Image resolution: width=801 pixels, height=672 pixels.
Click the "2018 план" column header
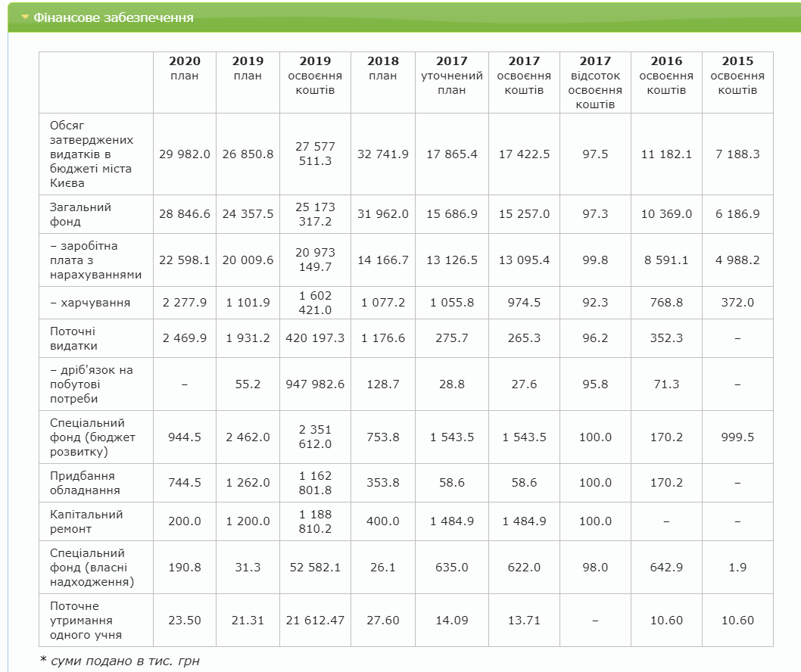(x=383, y=68)
